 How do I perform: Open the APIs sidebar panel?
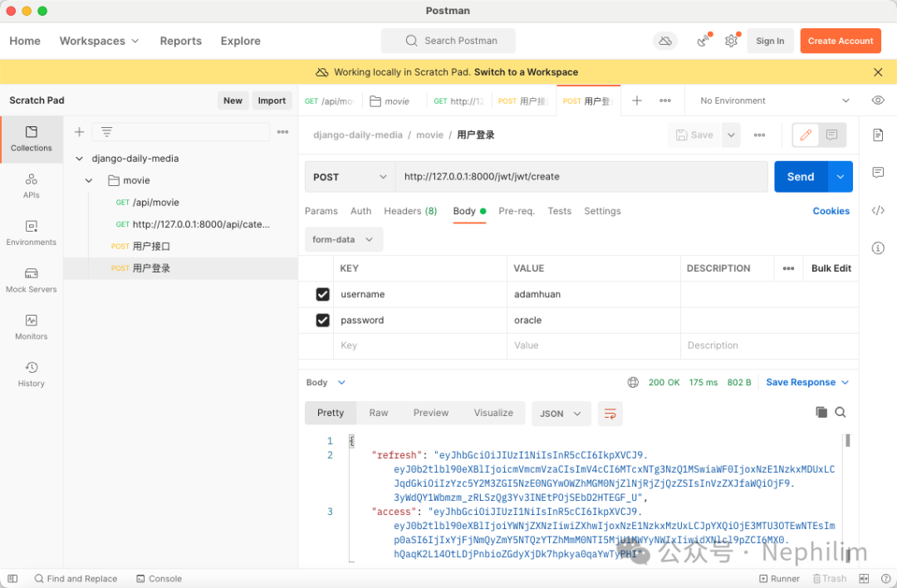pyautogui.click(x=31, y=187)
